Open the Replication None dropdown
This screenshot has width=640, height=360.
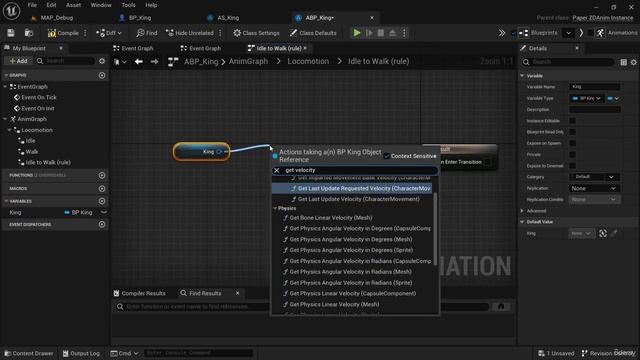(594, 189)
